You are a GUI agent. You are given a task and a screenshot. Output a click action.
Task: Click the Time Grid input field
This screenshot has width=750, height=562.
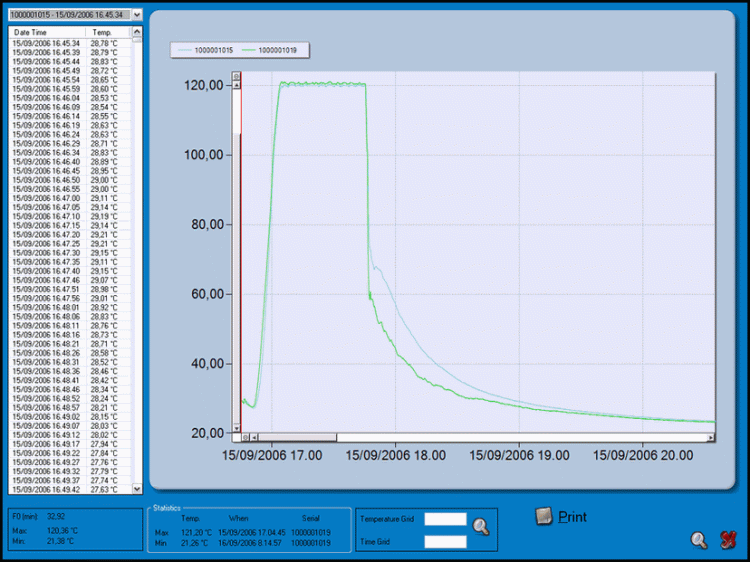445,542
